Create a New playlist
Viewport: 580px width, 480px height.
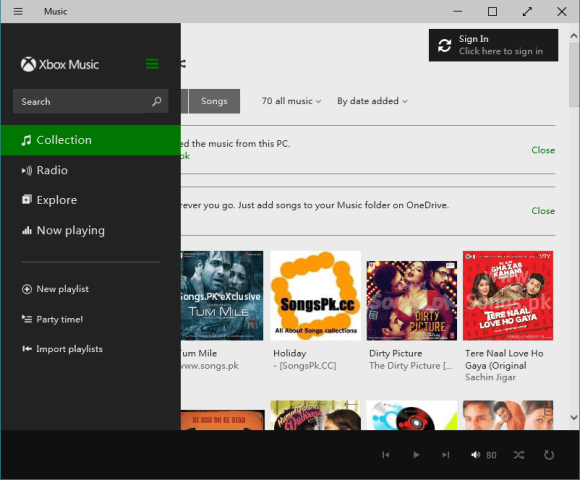pos(55,289)
